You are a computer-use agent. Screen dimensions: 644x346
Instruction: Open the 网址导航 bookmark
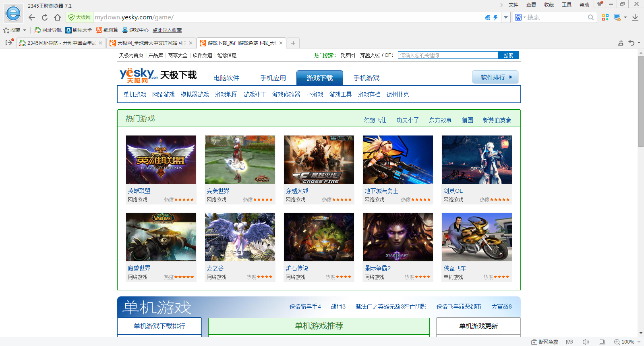48,30
